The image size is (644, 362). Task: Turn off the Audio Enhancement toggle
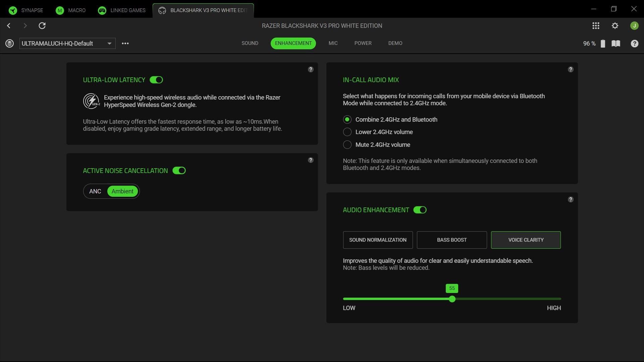[420, 210]
